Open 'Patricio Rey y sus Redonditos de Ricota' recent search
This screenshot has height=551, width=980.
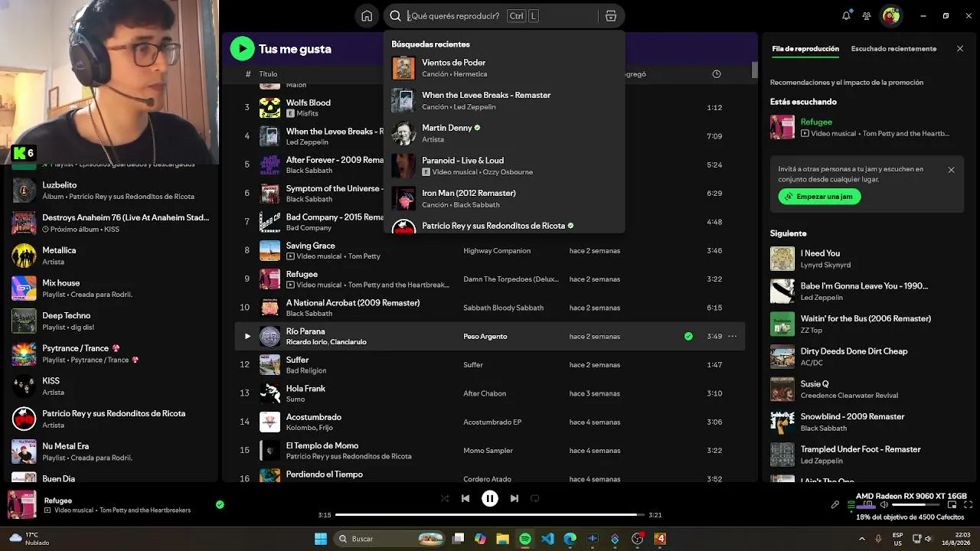pos(505,227)
